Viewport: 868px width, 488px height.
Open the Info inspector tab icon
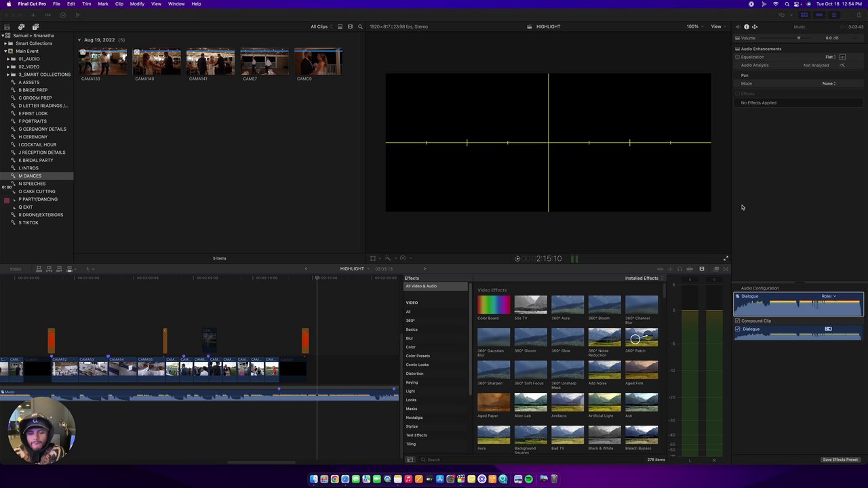[747, 26]
